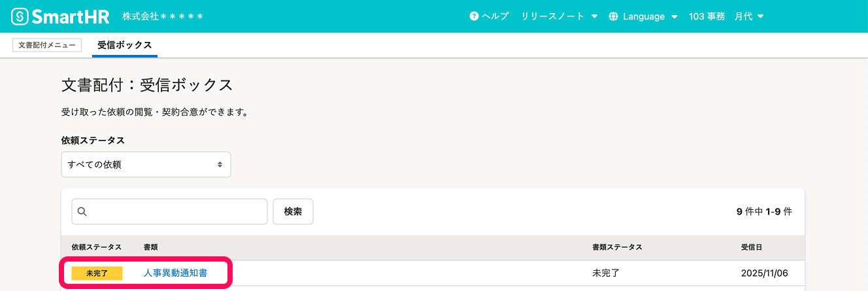Click the up-down arrows in すべての依頼 select
This screenshot has height=291, width=868.
click(x=220, y=165)
